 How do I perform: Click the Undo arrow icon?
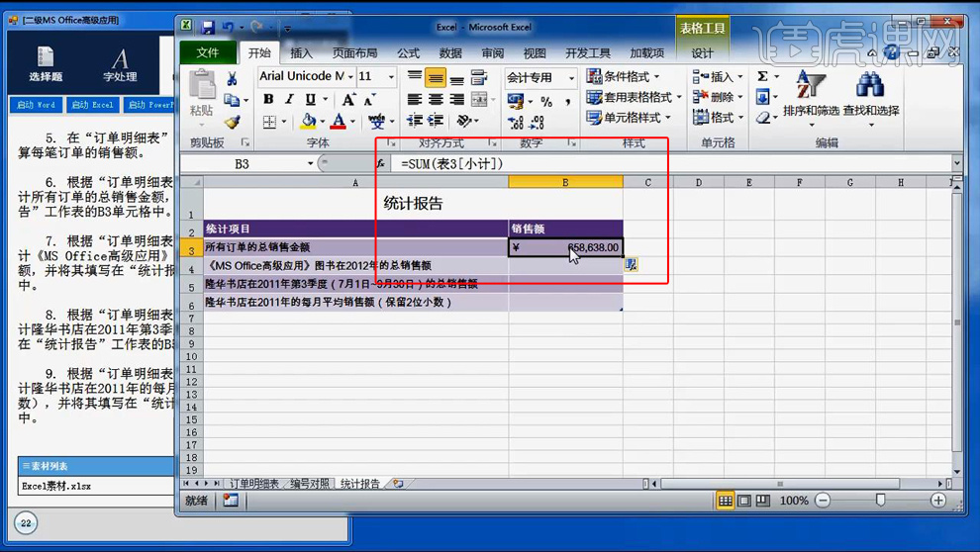coord(228,28)
